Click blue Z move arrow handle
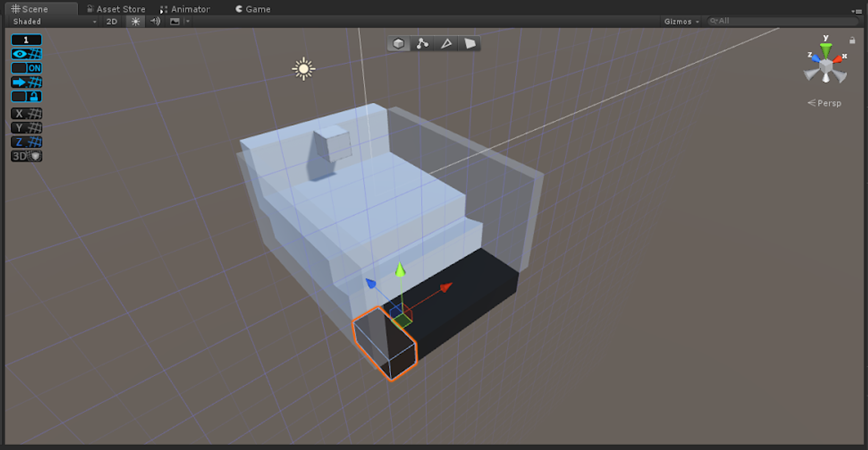Viewport: 868px width, 450px height. tap(370, 283)
